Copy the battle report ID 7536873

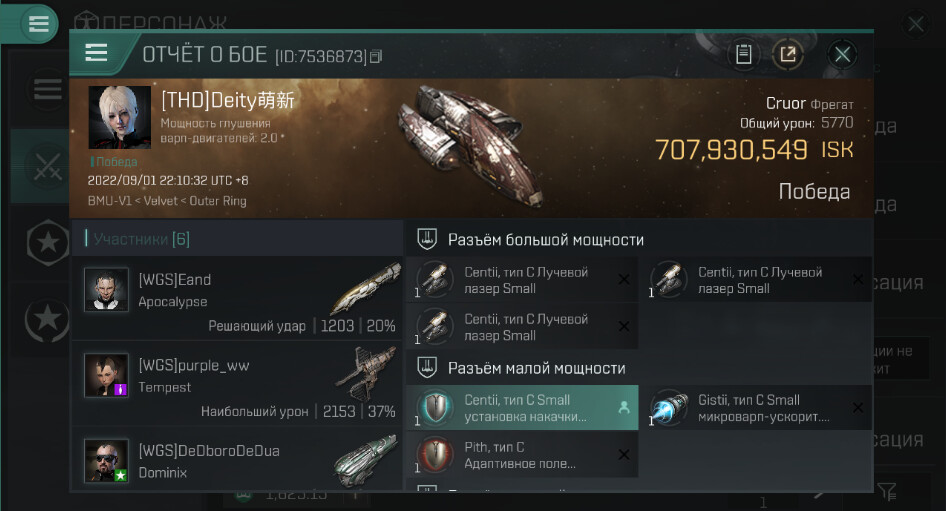(376, 57)
